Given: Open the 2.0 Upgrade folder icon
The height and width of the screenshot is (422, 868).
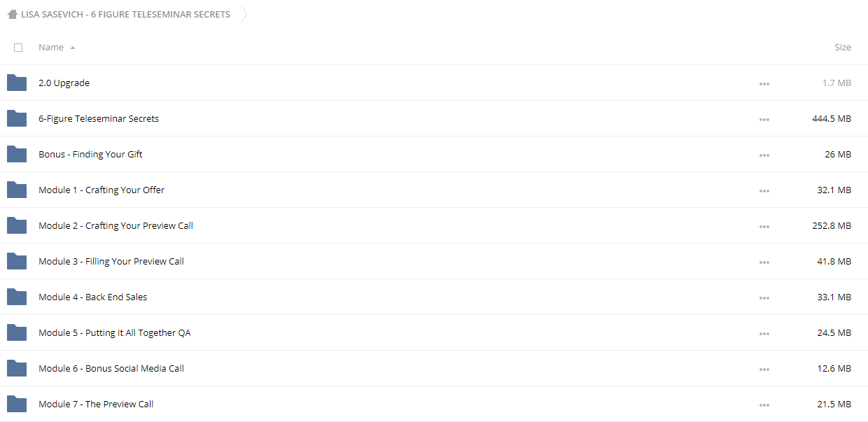Looking at the screenshot, I should click(17, 83).
